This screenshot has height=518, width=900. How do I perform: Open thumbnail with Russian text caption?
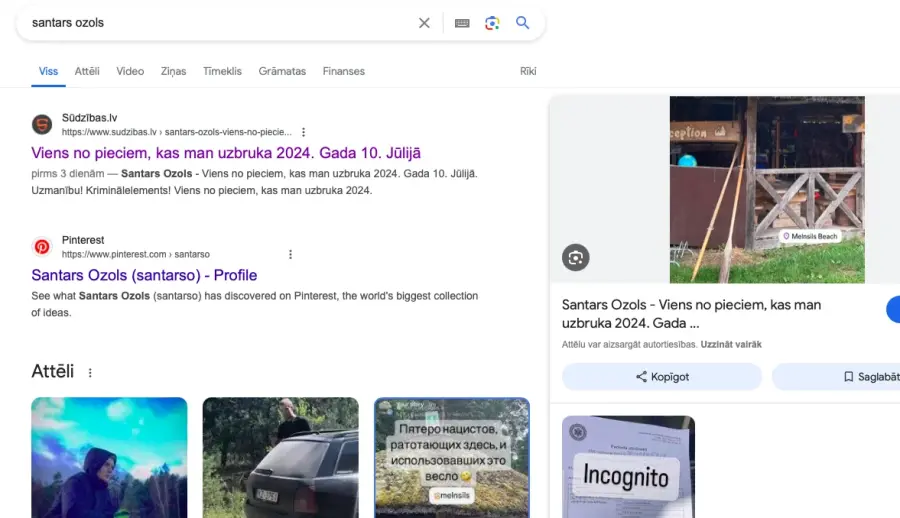click(452, 458)
